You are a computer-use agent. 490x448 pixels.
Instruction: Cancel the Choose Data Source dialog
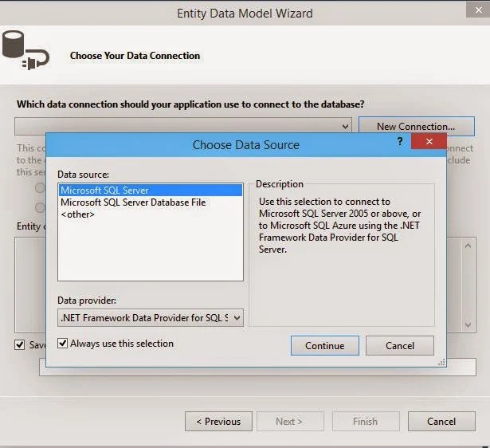(x=400, y=345)
